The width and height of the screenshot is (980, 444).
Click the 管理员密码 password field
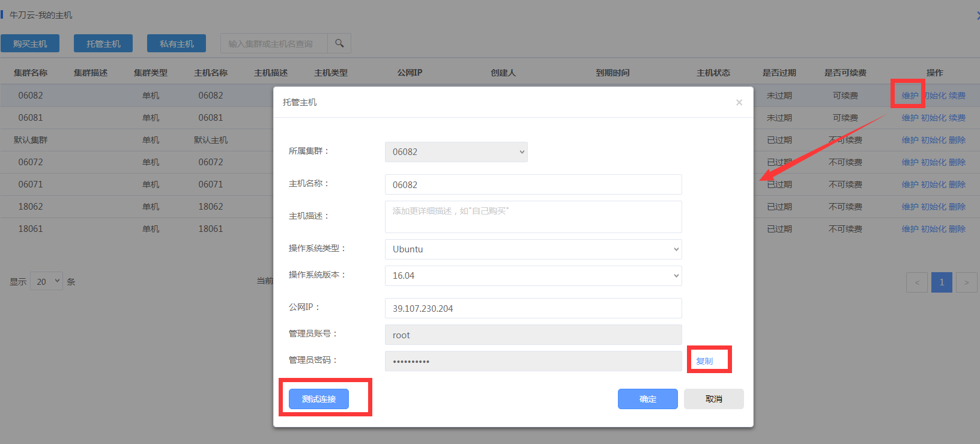click(x=533, y=361)
